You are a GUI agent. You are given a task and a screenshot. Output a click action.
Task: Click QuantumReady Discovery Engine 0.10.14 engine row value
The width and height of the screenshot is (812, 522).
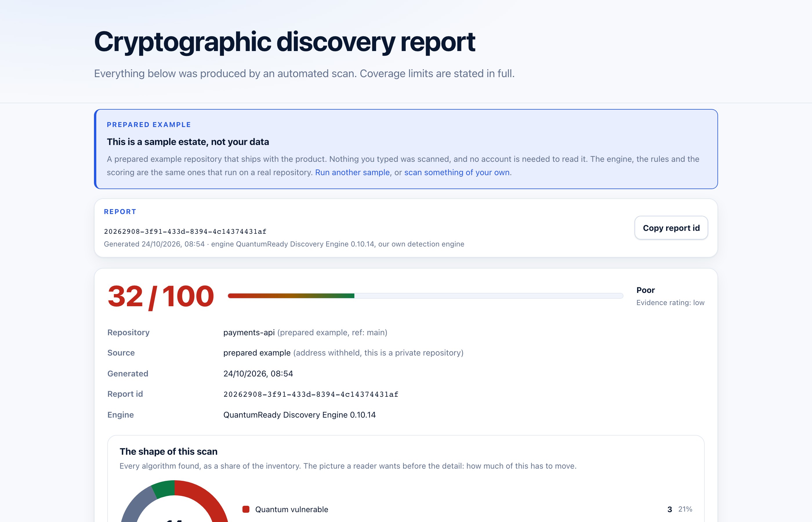(x=300, y=414)
